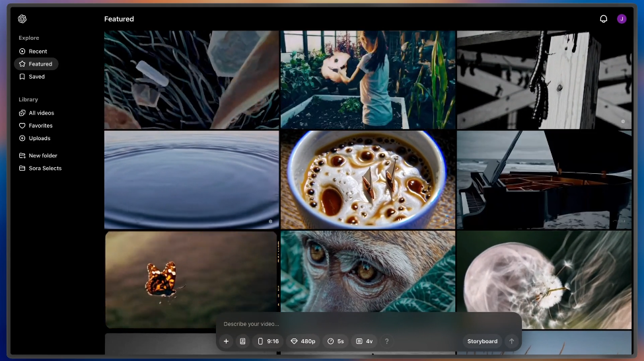Click the Saved bookmark icon
Screen dimensions: 644x361
[22, 77]
